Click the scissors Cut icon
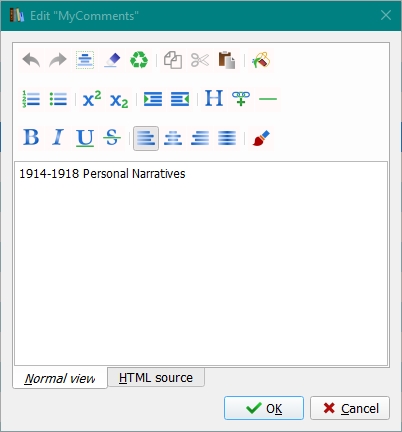The image size is (402, 432). [200, 60]
